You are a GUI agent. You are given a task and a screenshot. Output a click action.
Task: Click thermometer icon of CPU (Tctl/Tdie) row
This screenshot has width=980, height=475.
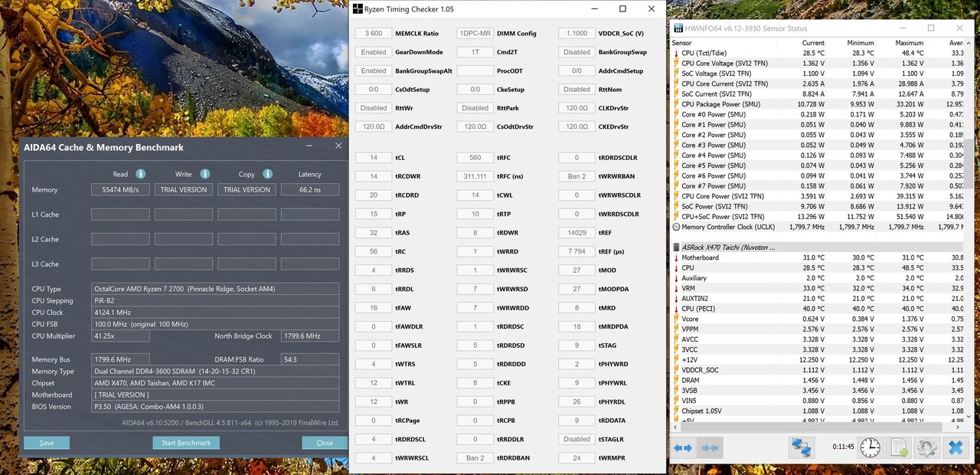click(x=676, y=53)
